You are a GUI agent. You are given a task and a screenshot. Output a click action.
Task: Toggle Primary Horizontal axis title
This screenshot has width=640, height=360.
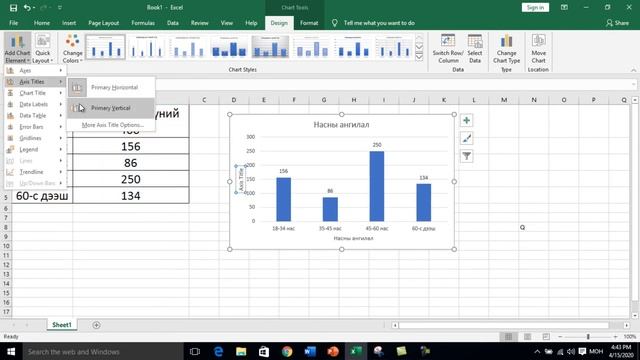tap(111, 87)
